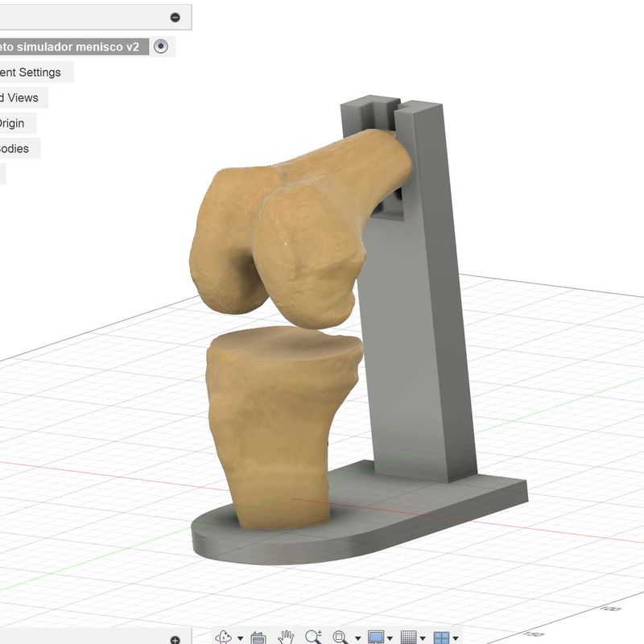Select the Origin browser node
This screenshot has height=644, width=644.
tap(12, 123)
